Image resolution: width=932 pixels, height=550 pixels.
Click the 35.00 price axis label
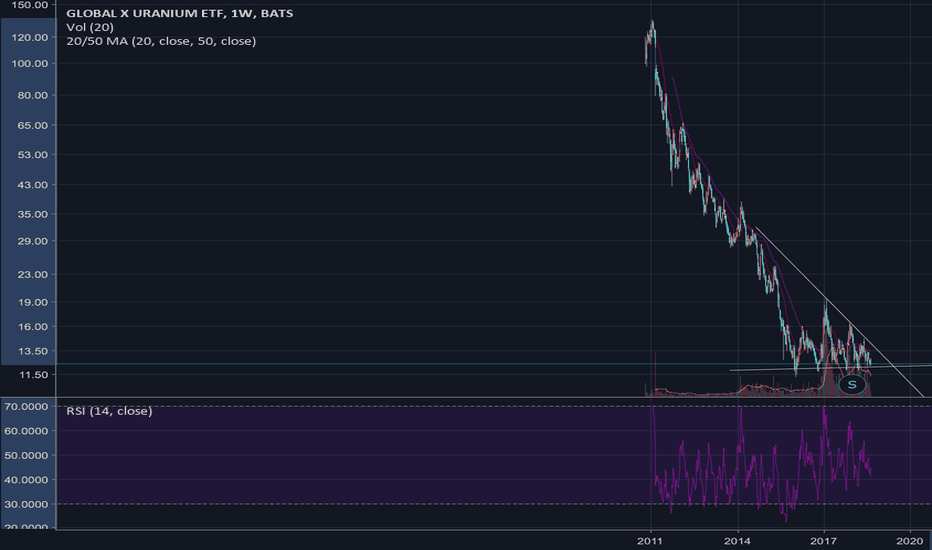click(x=33, y=214)
